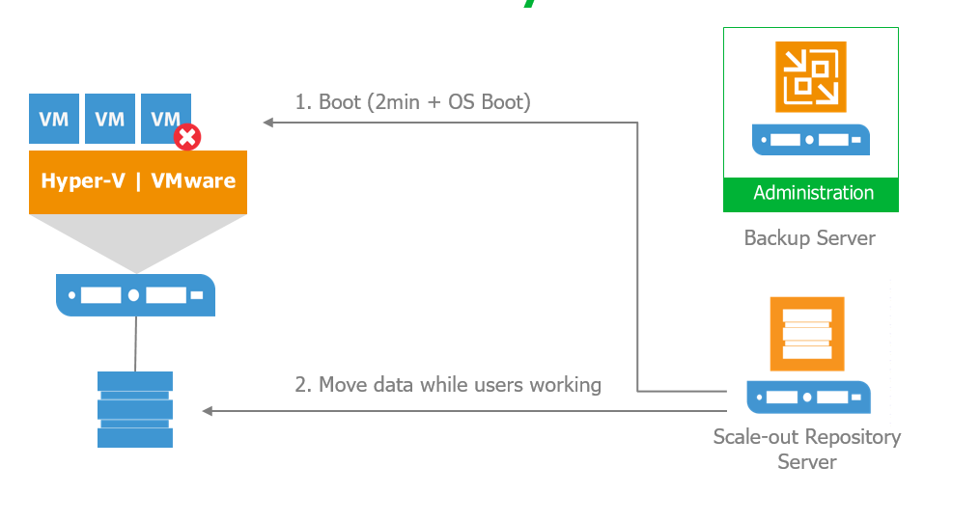The width and height of the screenshot is (980, 522).
Task: Click the blue Scale-out Repository server device
Action: click(x=809, y=398)
